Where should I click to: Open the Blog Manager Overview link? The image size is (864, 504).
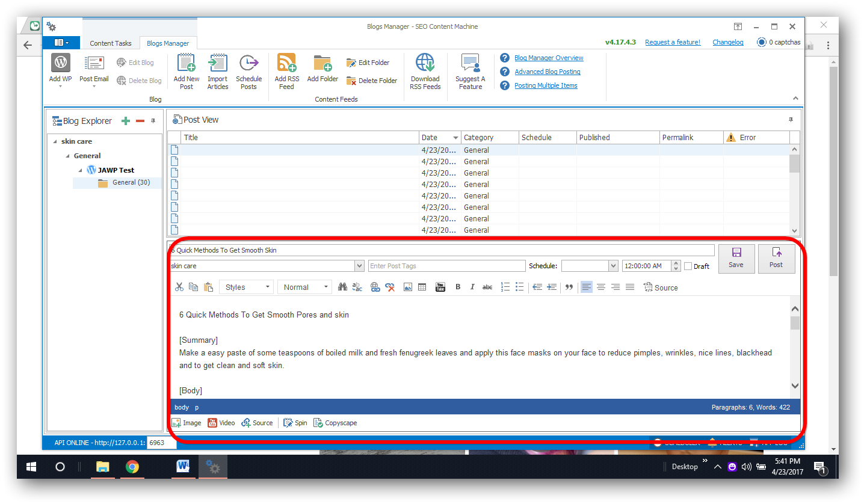click(x=549, y=58)
